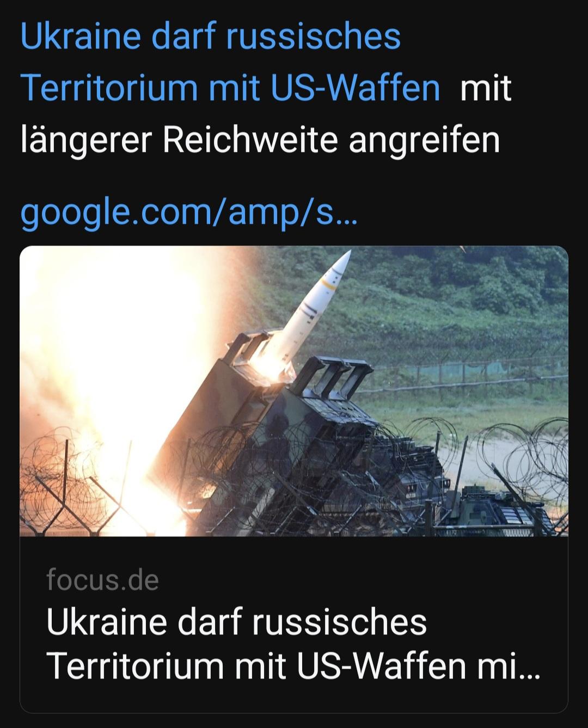Open the blue 'Ukraine darf russisches' headline link

point(210,37)
